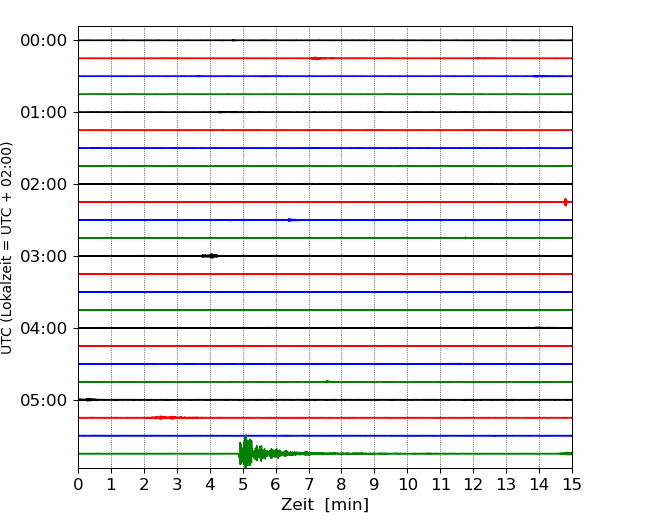This screenshot has height=520, width=650.
Task: Click the 05:00 y-axis time label
Action: pyautogui.click(x=44, y=400)
